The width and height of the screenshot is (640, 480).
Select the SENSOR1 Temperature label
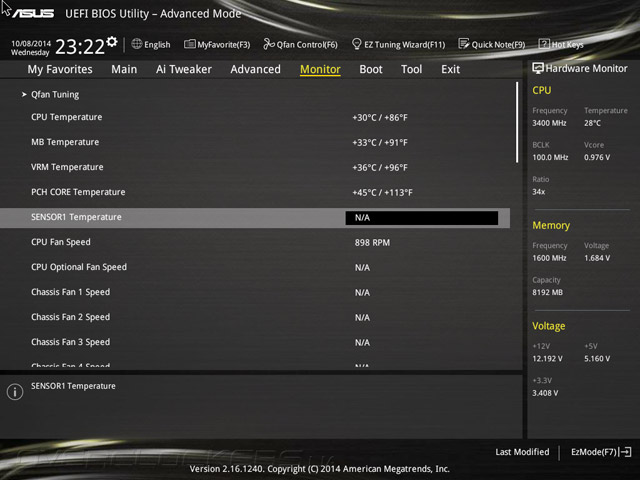[x=76, y=217]
